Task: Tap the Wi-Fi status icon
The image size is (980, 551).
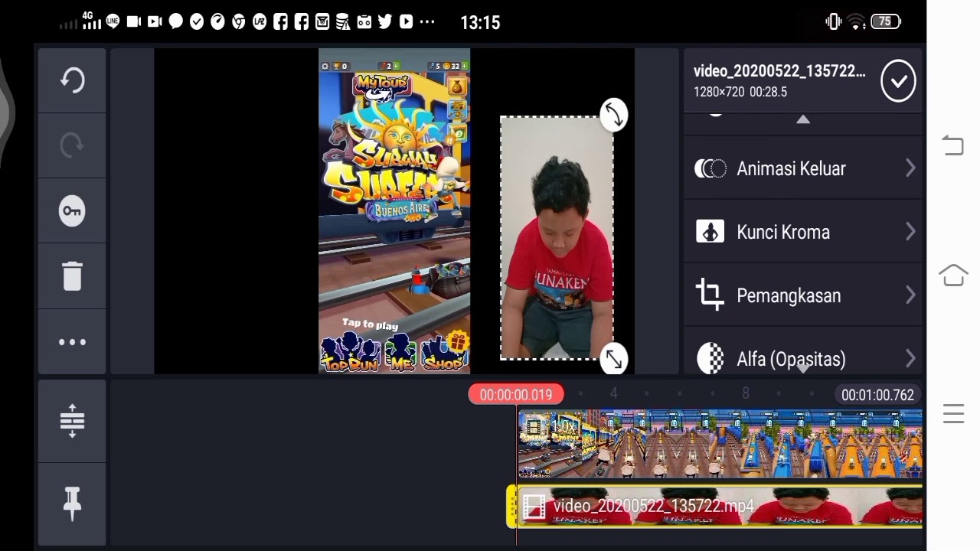Action: click(857, 22)
